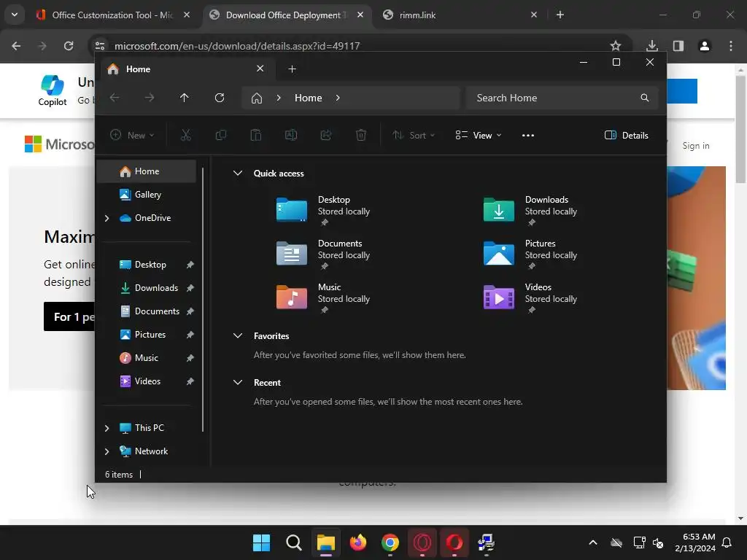Click the Chrome address bar URL
Viewport: 747px width, 560px height.
pyautogui.click(x=237, y=46)
